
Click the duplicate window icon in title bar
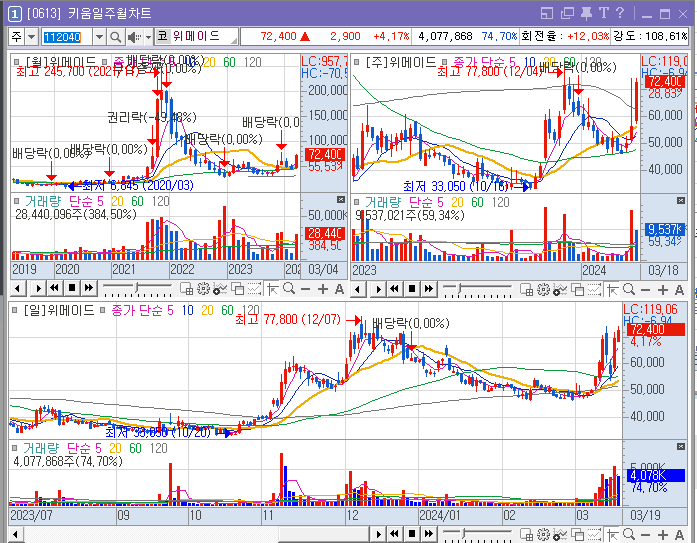(567, 14)
